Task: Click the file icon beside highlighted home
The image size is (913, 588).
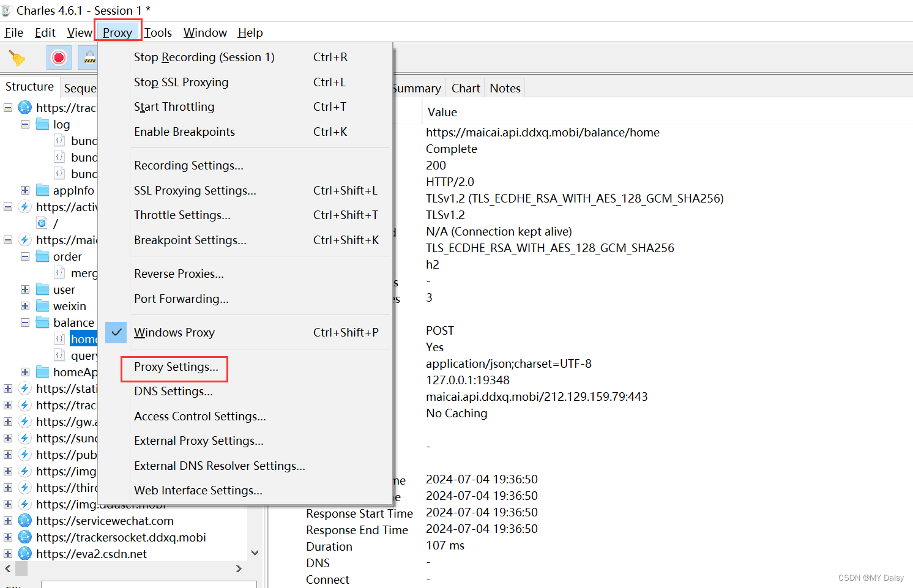Action: [x=59, y=339]
